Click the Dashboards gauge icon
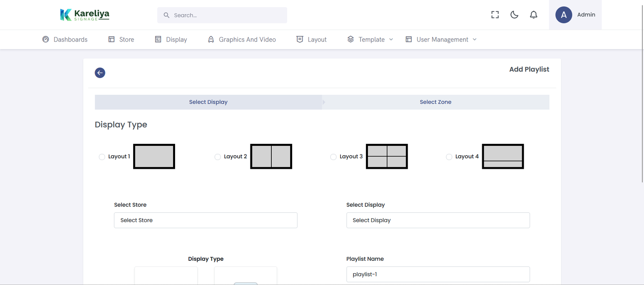Viewport: 644px width, 285px height. click(46, 39)
